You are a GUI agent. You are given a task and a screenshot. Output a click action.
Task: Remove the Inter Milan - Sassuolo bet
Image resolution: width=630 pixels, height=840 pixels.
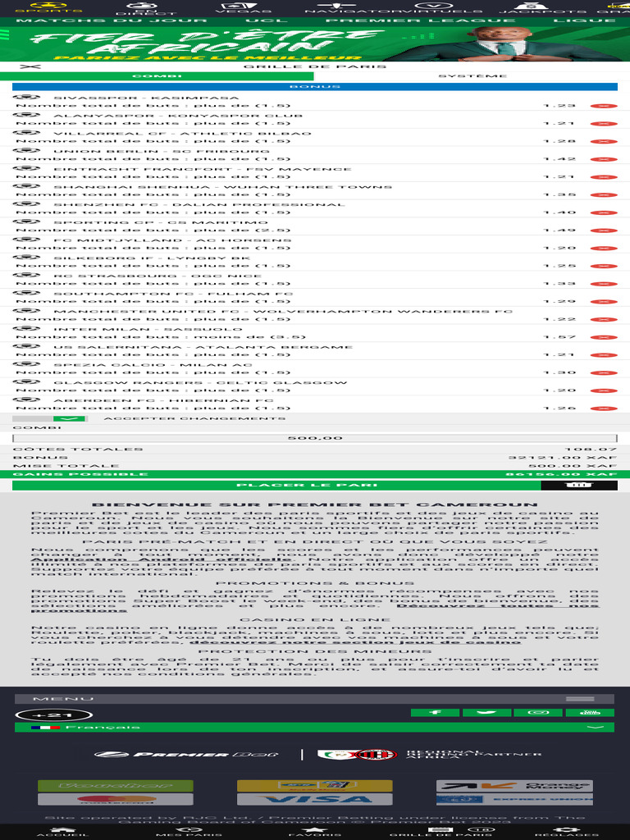[604, 337]
